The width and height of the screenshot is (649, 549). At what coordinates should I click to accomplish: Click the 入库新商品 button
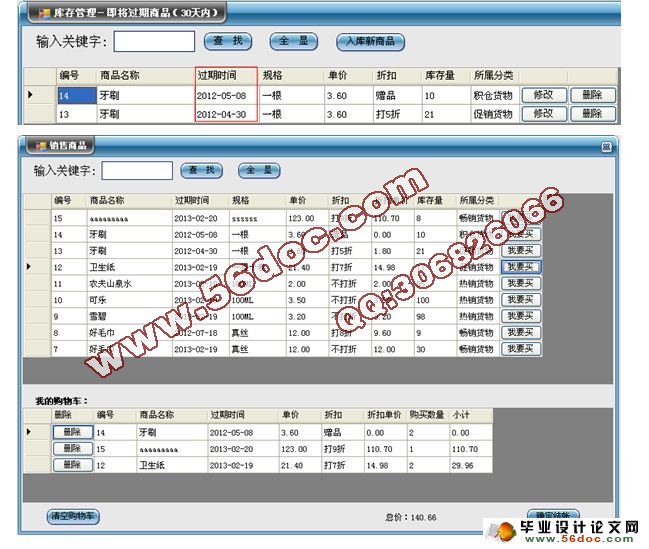pyautogui.click(x=370, y=41)
